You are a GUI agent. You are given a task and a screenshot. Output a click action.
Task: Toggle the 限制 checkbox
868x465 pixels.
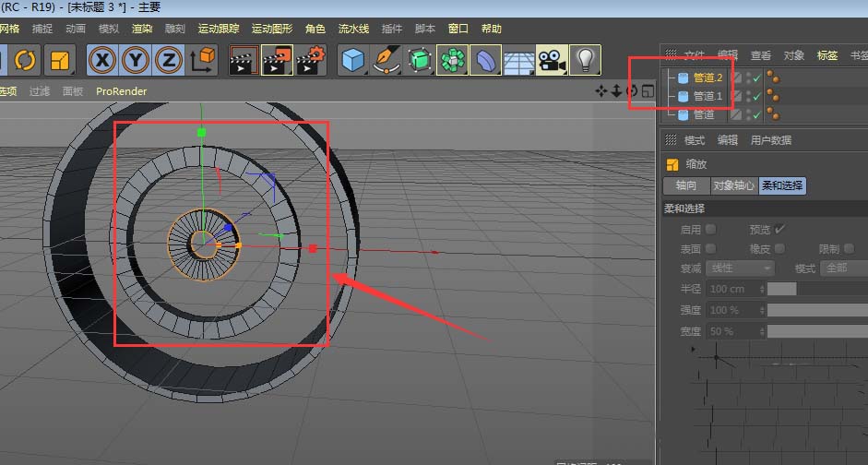(x=850, y=248)
